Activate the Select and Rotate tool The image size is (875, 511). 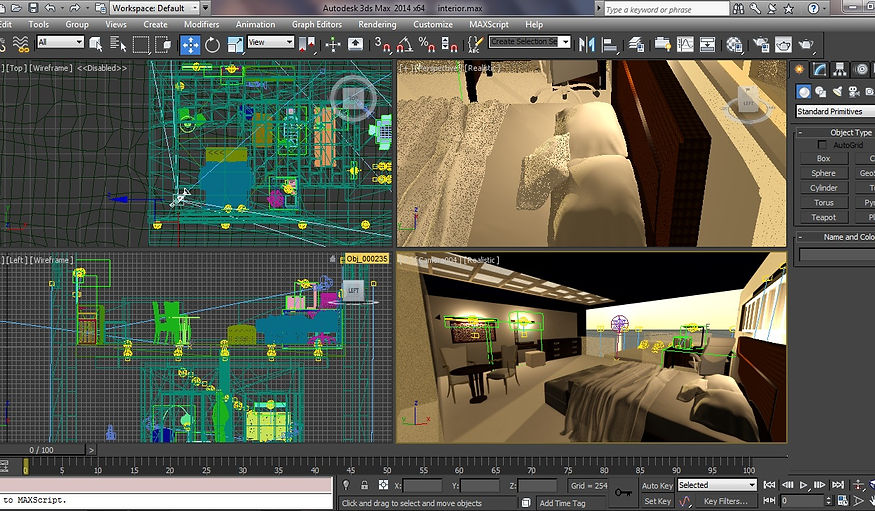tap(213, 44)
